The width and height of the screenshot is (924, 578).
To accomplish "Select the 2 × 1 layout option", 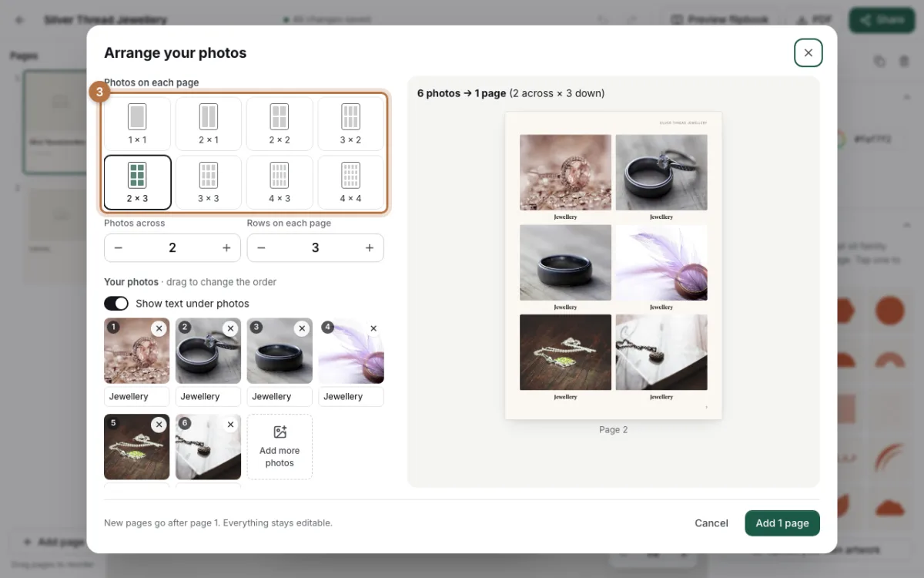I will click(x=208, y=124).
